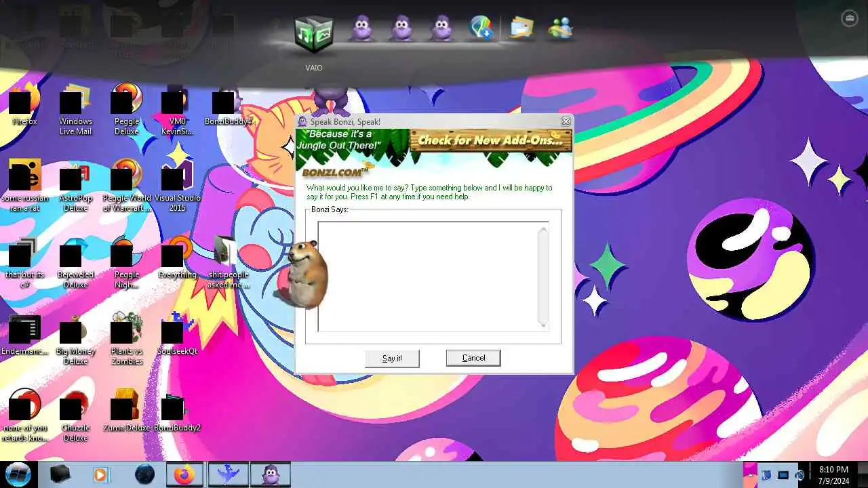Close the Speak Bonzi, Speak! dialog
Screen dimensions: 868x488
[566, 121]
